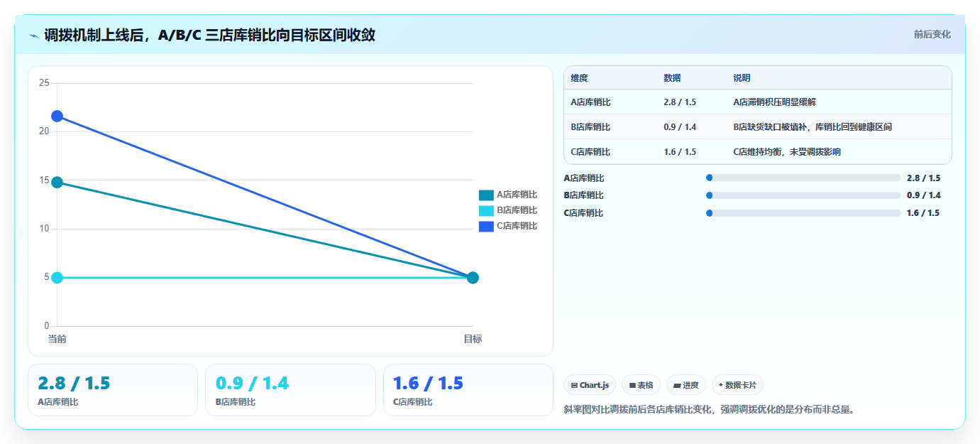Click progress value 0.9 / 1.4 beside the B店 bar
This screenshot has height=444, width=980.
coord(923,195)
